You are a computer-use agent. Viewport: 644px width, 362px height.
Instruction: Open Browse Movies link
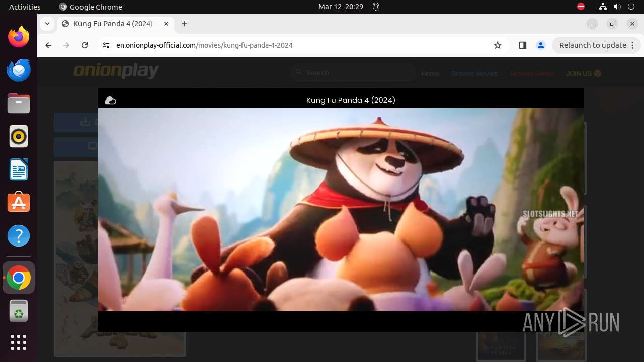coord(474,74)
